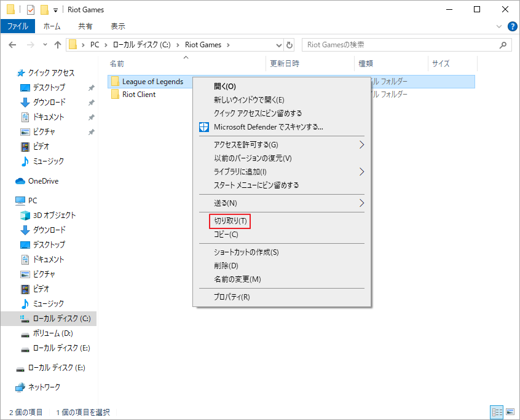
Task: Open ダウンロード under PC
Action: (x=43, y=230)
